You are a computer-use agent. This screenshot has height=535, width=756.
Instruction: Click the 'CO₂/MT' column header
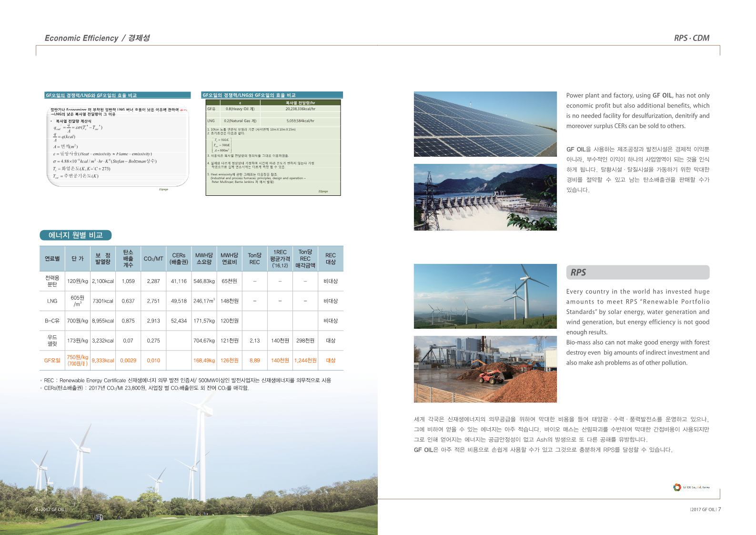tap(153, 259)
